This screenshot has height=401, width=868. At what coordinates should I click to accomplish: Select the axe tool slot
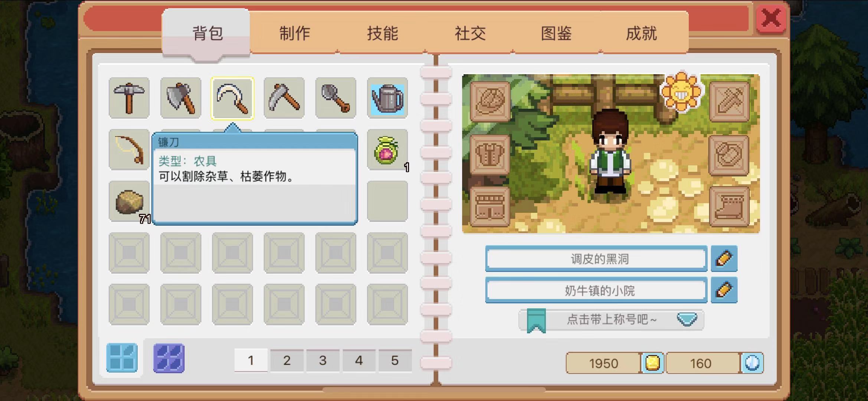click(x=181, y=98)
